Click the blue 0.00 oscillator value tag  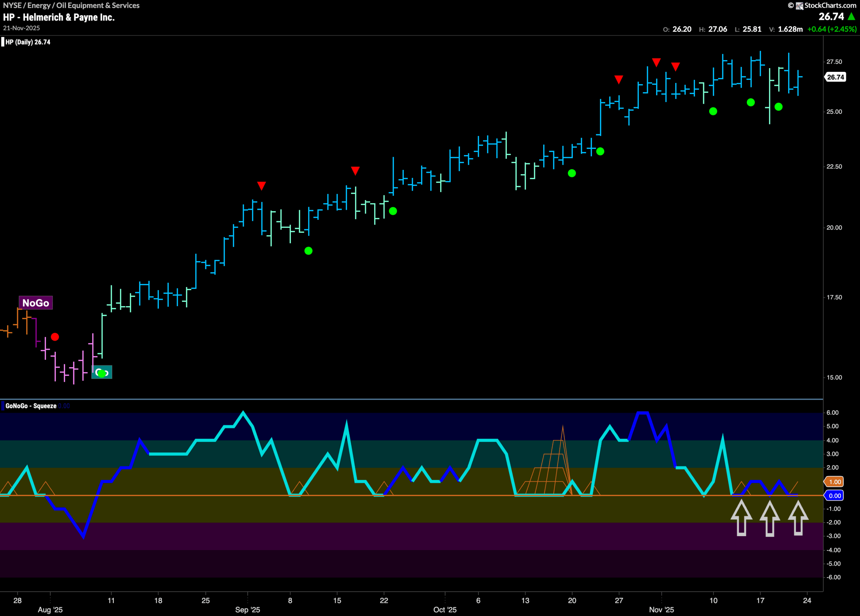pos(834,495)
